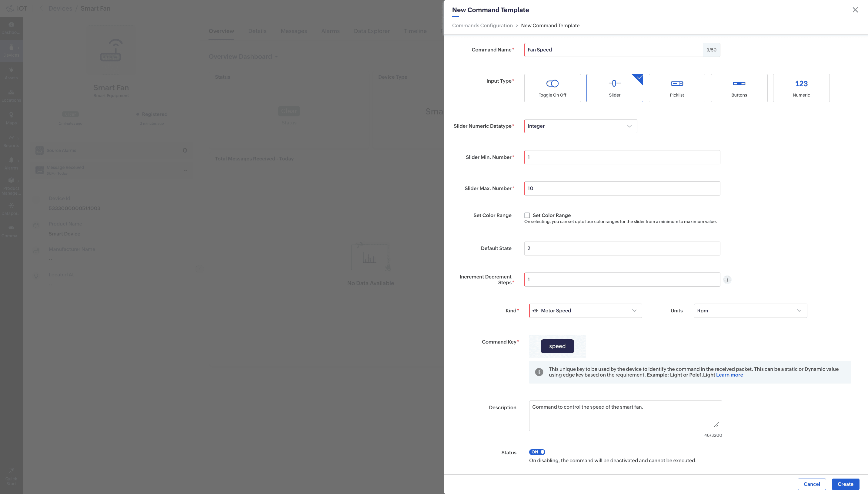The image size is (868, 494).
Task: Click the Command Name text field
Action: [613, 50]
